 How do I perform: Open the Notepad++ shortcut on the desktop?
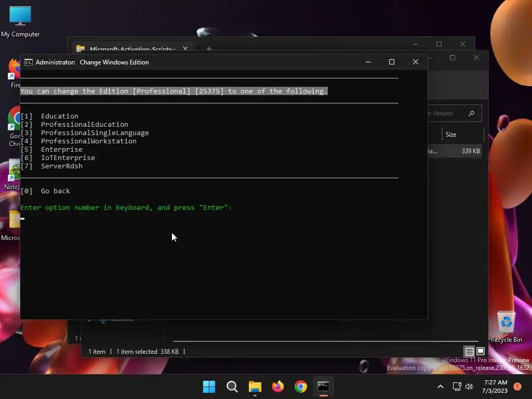coord(12,174)
